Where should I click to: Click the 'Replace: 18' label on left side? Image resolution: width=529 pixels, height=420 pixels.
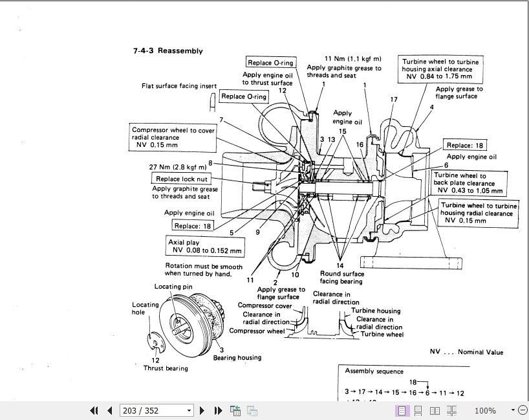[192, 225]
